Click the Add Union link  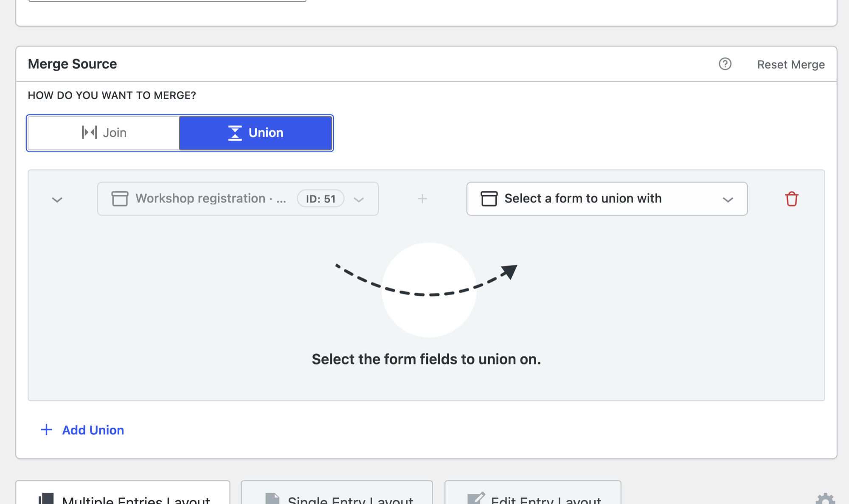[82, 430]
